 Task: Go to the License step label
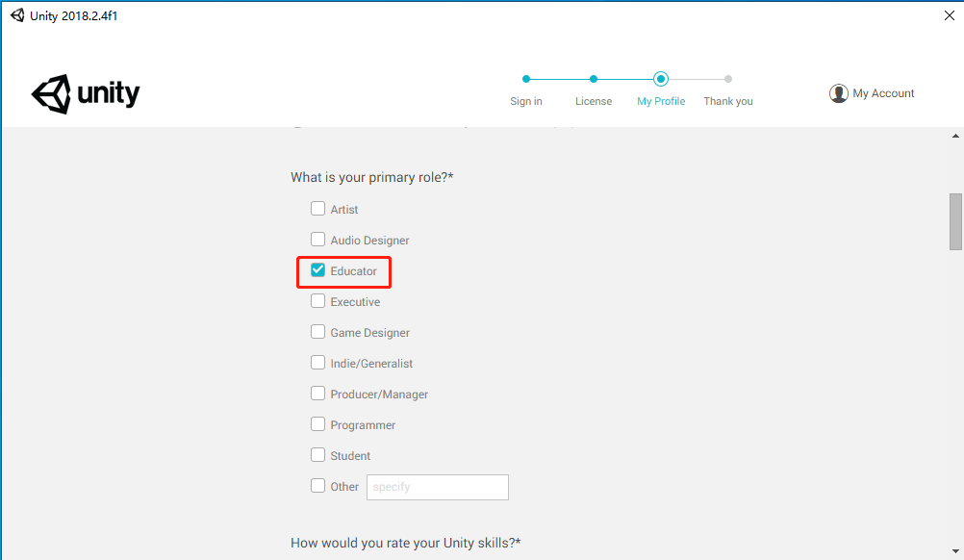point(594,101)
